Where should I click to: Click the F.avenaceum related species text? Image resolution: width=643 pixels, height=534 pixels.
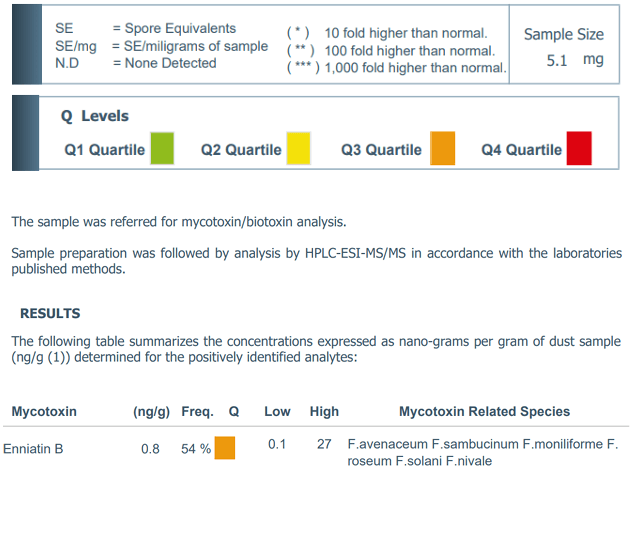coord(388,444)
